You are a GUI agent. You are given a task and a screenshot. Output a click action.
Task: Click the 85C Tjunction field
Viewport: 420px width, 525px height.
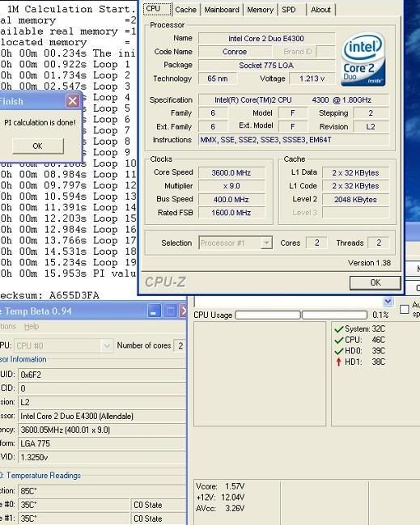[102, 491]
